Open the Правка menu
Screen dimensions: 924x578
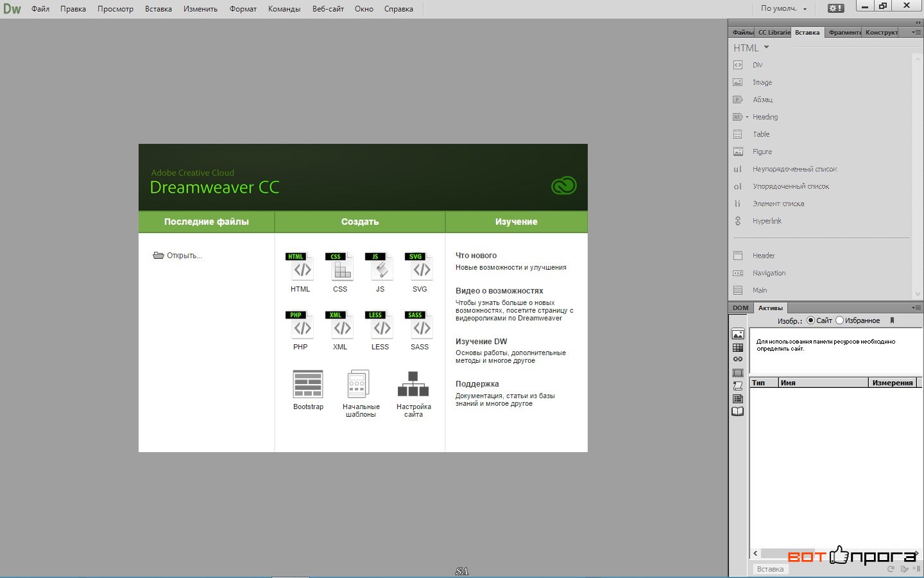tap(73, 9)
